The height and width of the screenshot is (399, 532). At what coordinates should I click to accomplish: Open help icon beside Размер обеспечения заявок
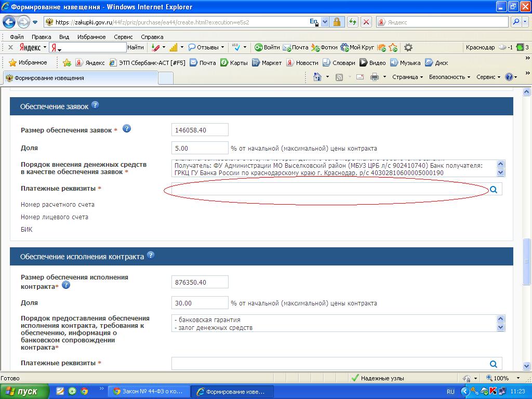tap(127, 129)
